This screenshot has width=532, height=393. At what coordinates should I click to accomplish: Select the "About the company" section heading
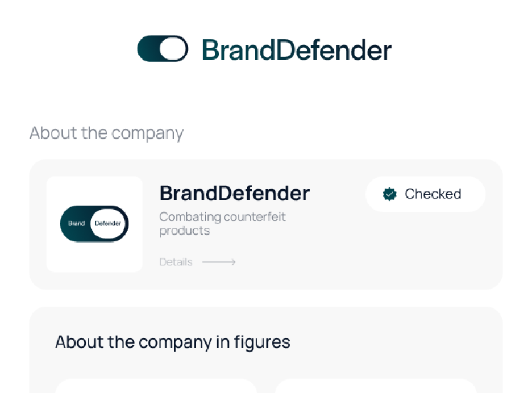(x=106, y=133)
